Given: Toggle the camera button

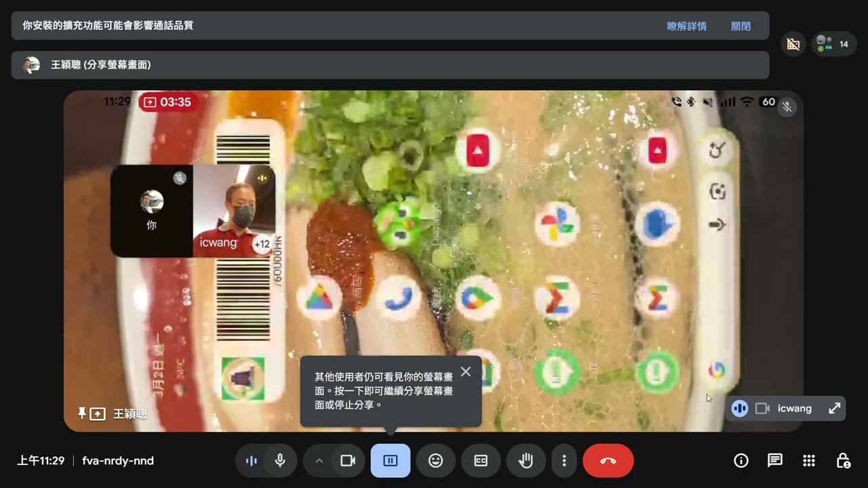Looking at the screenshot, I should tap(348, 461).
